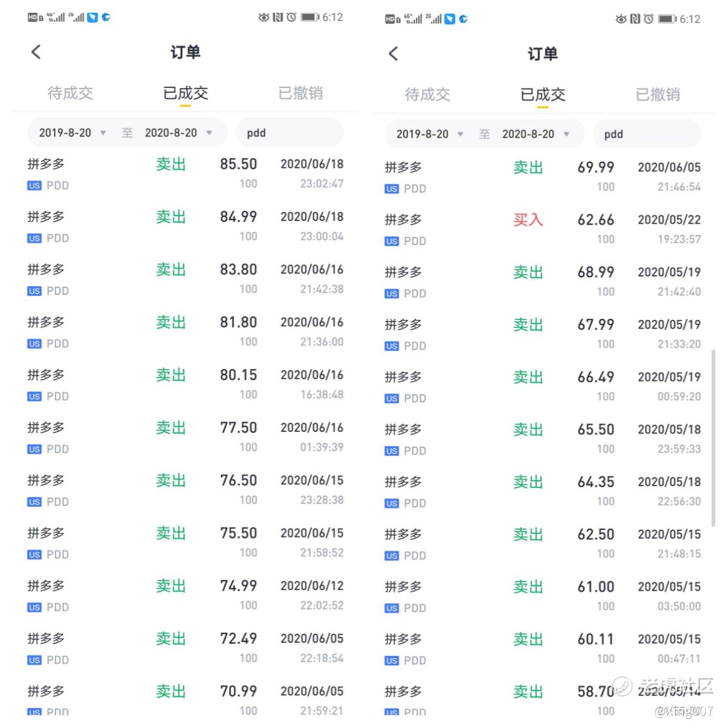Click the US badge in the 85.50 row
This screenshot has width=728, height=728.
pyautogui.click(x=35, y=186)
